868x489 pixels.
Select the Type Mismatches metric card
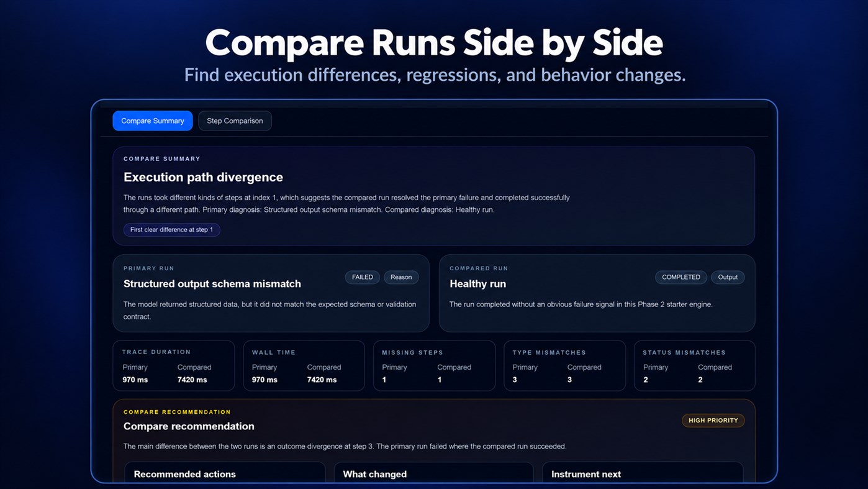[564, 365]
